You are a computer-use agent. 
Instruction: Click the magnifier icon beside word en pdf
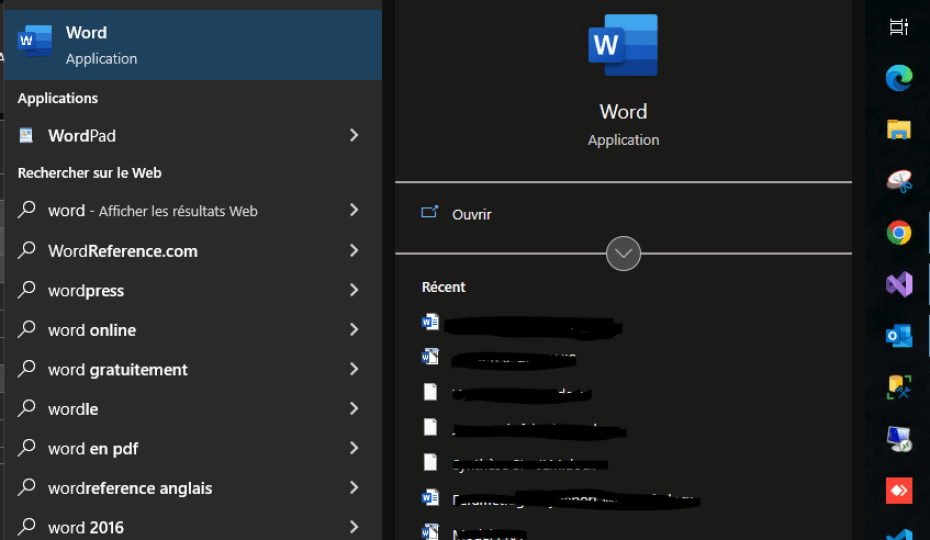tap(27, 447)
